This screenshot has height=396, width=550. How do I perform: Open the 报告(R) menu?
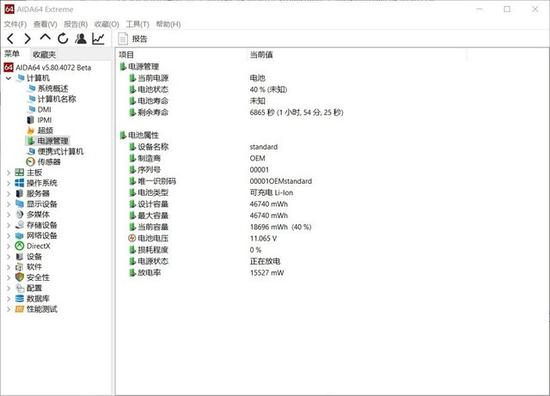pos(76,24)
